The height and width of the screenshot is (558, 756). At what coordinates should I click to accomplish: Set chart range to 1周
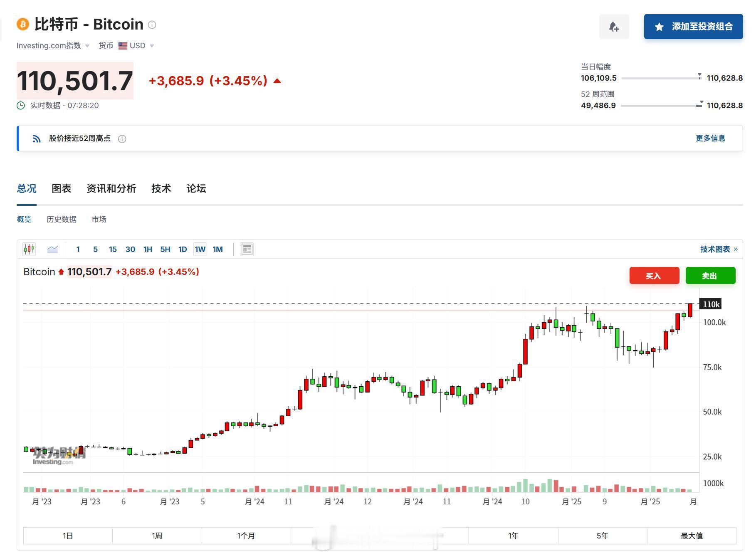coord(157,536)
